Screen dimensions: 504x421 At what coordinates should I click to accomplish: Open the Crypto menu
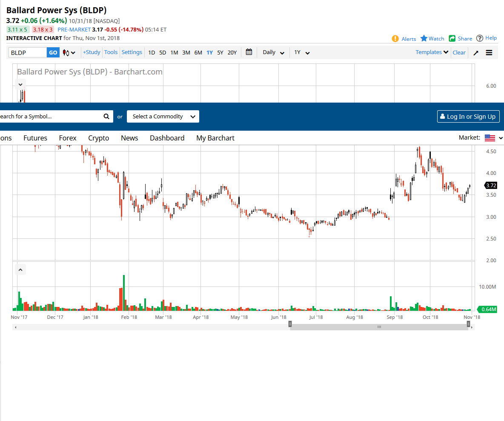point(99,138)
